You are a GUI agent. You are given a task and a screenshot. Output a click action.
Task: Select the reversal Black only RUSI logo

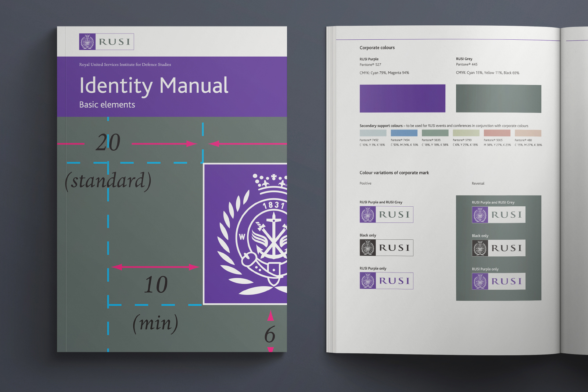[x=499, y=248]
